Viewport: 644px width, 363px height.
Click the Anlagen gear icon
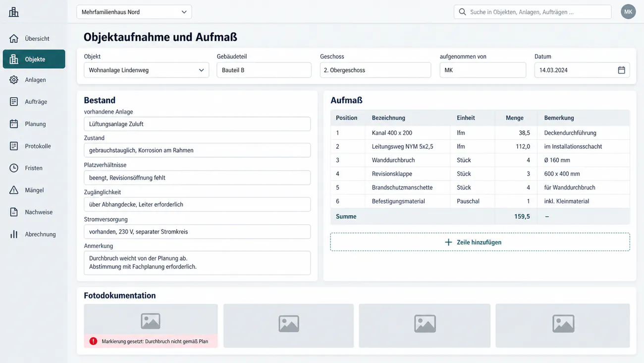tap(14, 80)
